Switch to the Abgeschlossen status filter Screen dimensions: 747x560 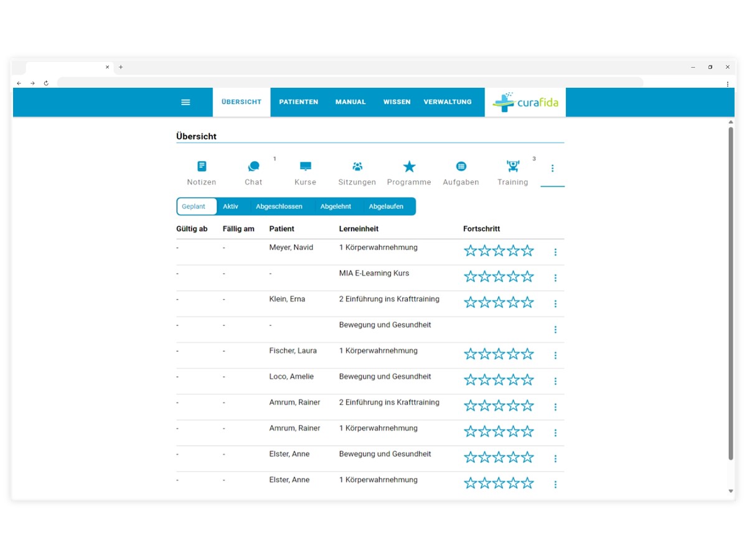click(279, 207)
